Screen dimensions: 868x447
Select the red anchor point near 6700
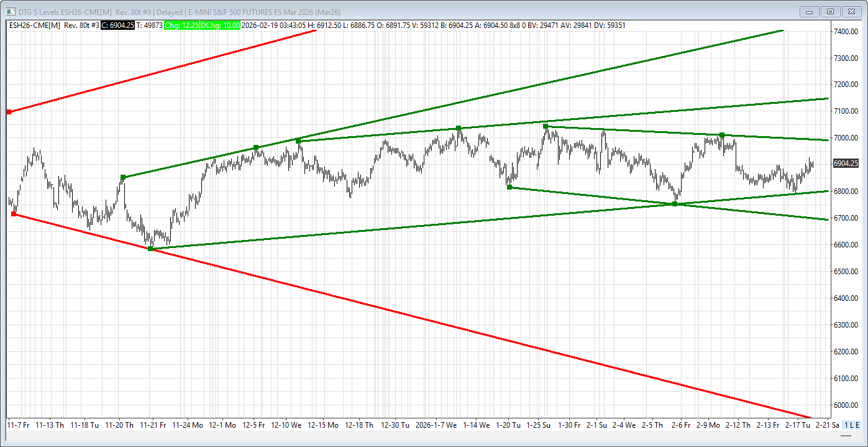(14, 214)
